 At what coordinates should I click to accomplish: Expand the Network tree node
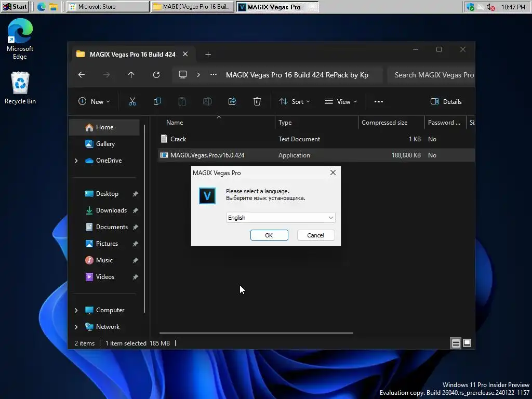76,327
